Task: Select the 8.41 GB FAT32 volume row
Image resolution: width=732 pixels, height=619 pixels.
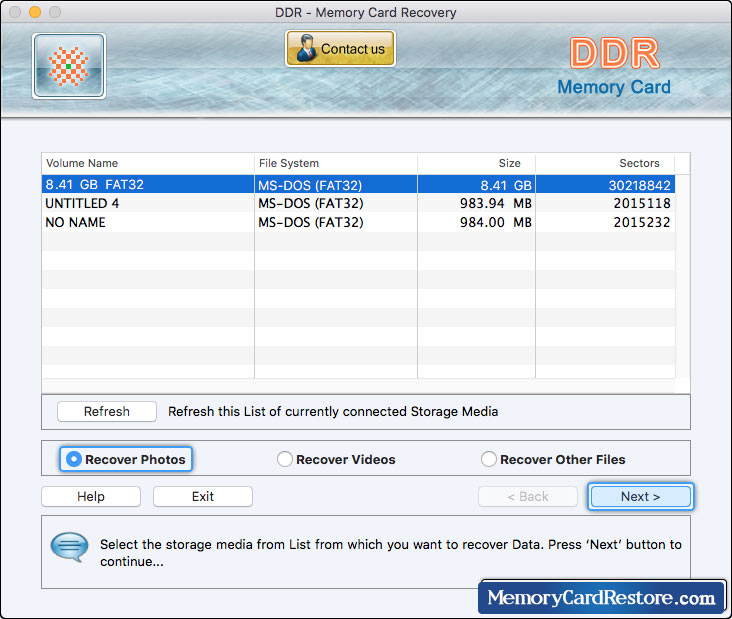Action: tap(358, 184)
